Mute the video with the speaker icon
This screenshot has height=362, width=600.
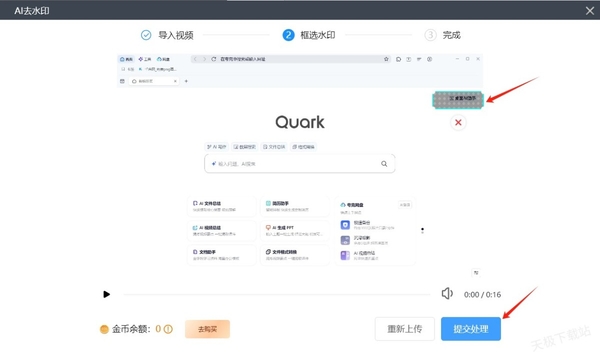(x=447, y=294)
